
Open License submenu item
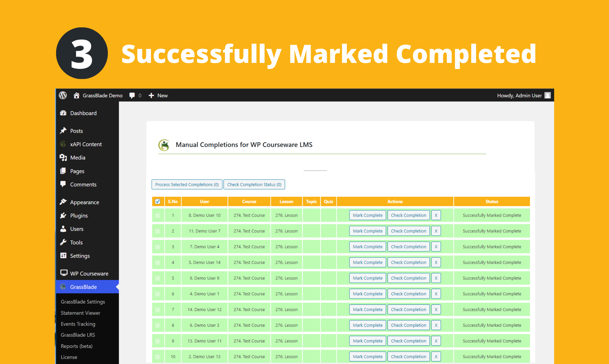69,357
